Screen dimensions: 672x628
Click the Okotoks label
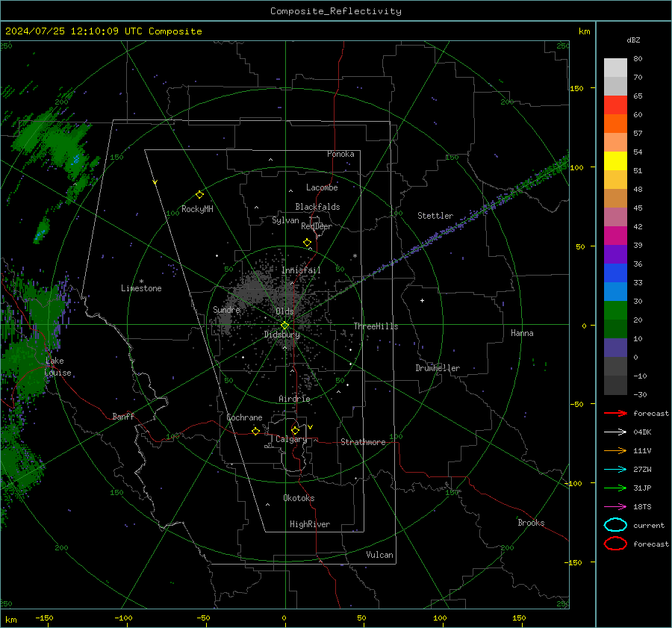tap(299, 498)
